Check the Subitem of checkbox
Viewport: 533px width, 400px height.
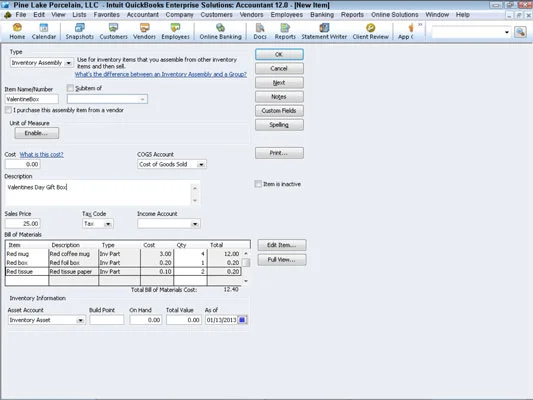click(x=70, y=88)
